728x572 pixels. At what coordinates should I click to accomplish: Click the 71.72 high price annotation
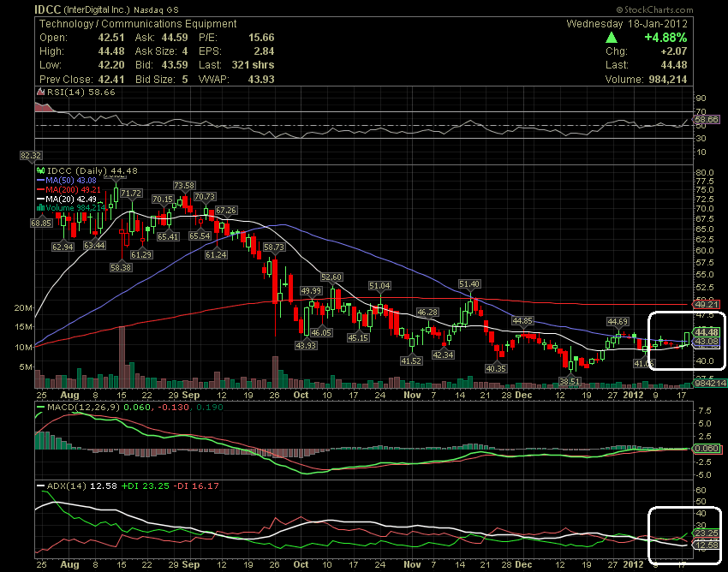click(131, 193)
